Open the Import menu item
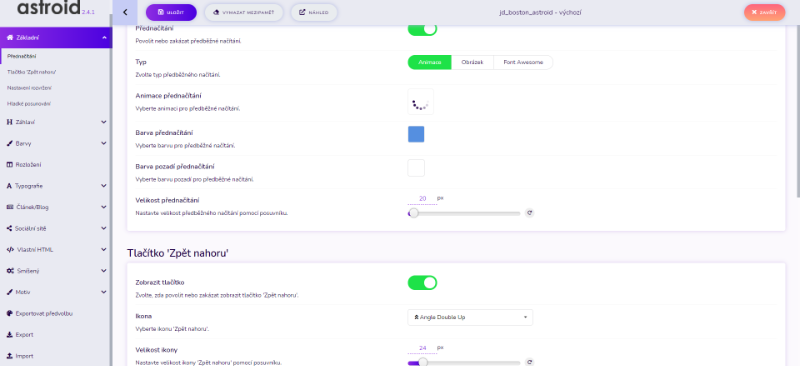The width and height of the screenshot is (800, 366). click(56, 356)
